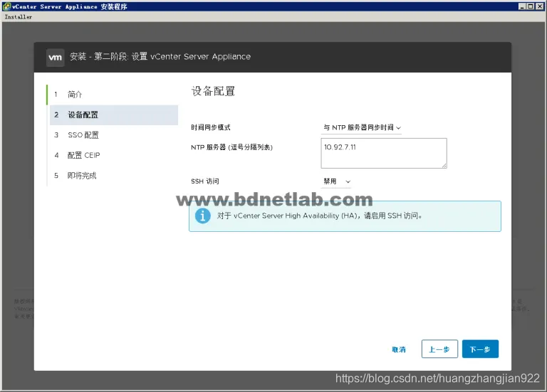The height and width of the screenshot is (392, 547).
Task: Click the SSH 访问 label
Action: click(205, 181)
